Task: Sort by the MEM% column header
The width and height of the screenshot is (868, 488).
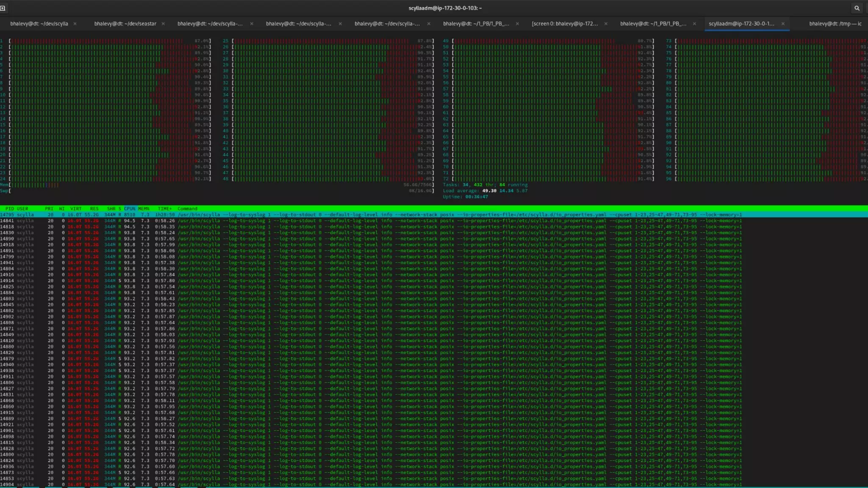Action: tap(144, 209)
